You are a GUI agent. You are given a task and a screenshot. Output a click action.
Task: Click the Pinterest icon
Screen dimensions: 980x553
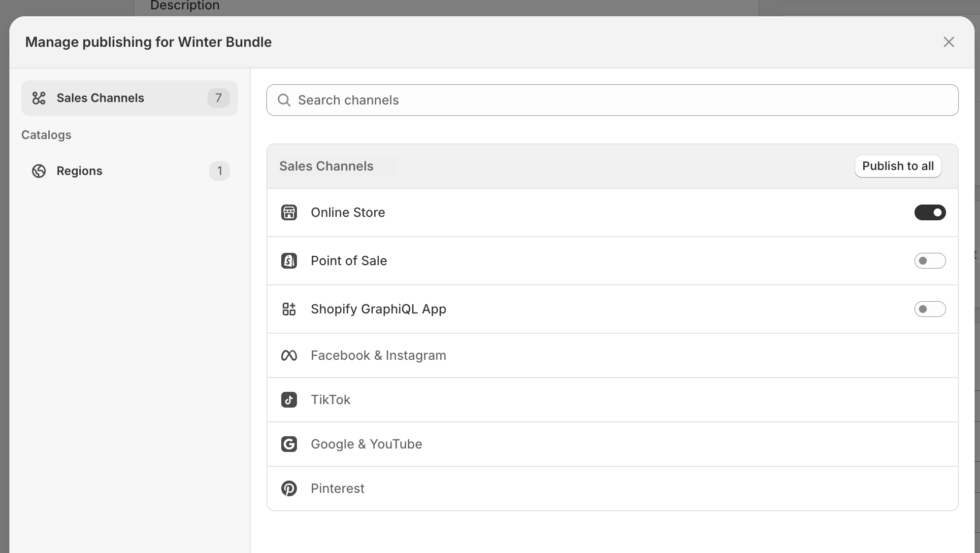[289, 488]
